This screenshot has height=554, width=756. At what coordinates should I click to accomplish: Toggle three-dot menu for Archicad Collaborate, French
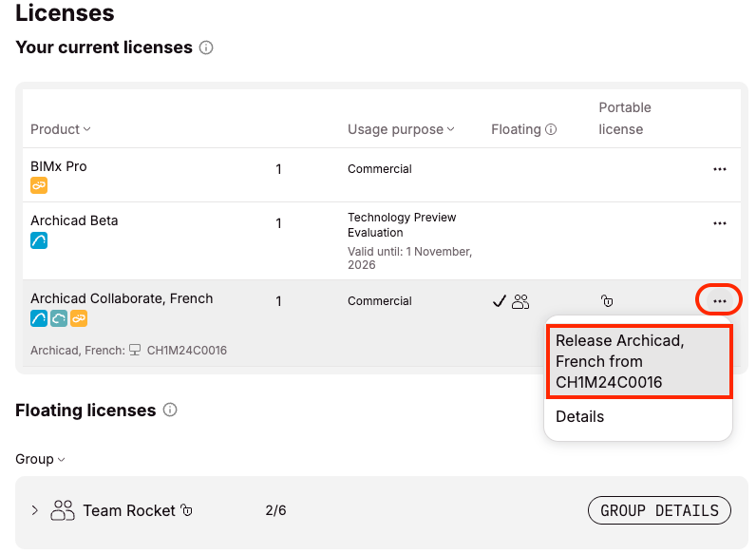719,301
